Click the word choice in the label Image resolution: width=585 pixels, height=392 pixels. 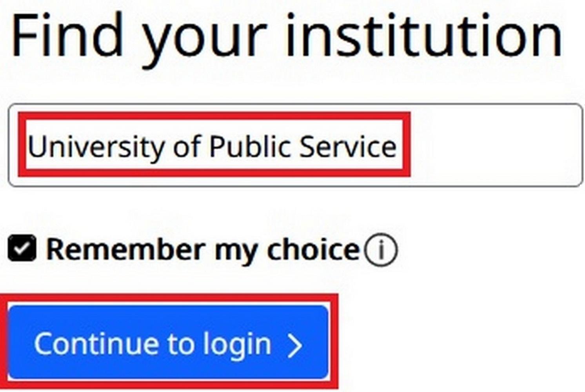313,249
